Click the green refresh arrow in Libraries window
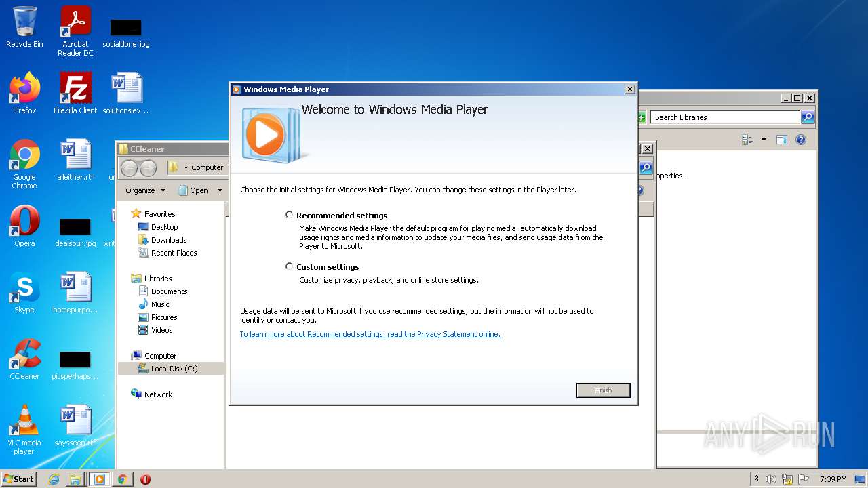 click(642, 117)
